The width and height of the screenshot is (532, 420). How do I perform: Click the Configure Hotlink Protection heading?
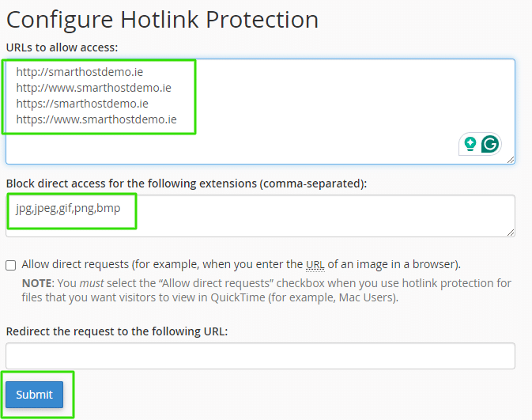[x=163, y=20]
